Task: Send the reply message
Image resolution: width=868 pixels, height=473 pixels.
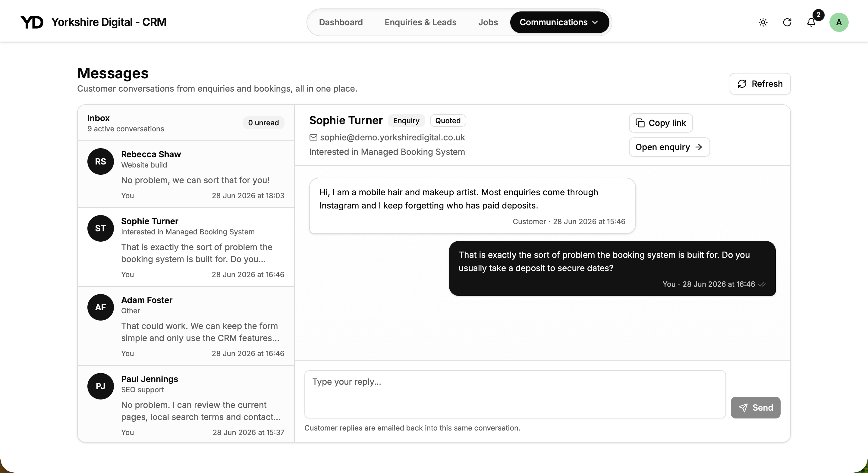Action: (x=755, y=408)
